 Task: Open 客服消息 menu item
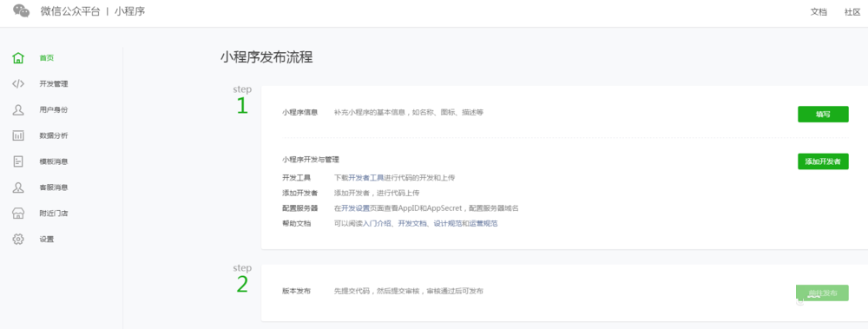click(x=54, y=188)
